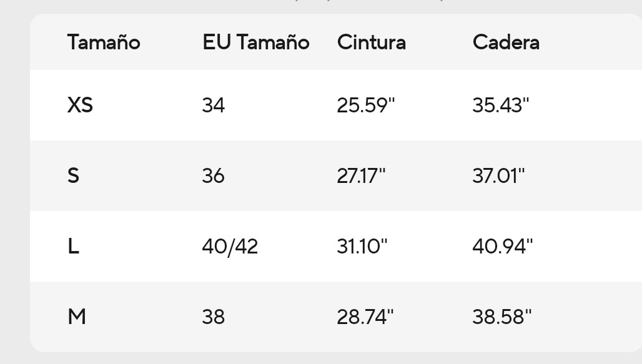This screenshot has width=642, height=364.
Task: Select the L size cell
Action: coord(73,247)
